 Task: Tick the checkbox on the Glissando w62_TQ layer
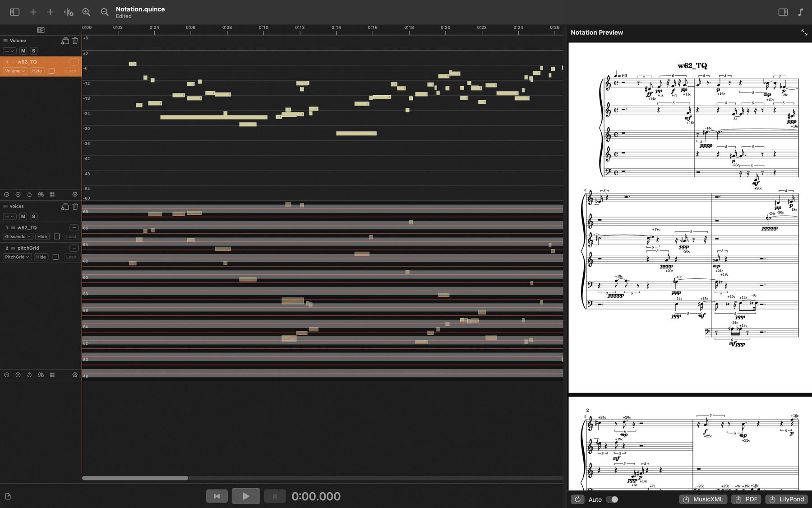(57, 236)
